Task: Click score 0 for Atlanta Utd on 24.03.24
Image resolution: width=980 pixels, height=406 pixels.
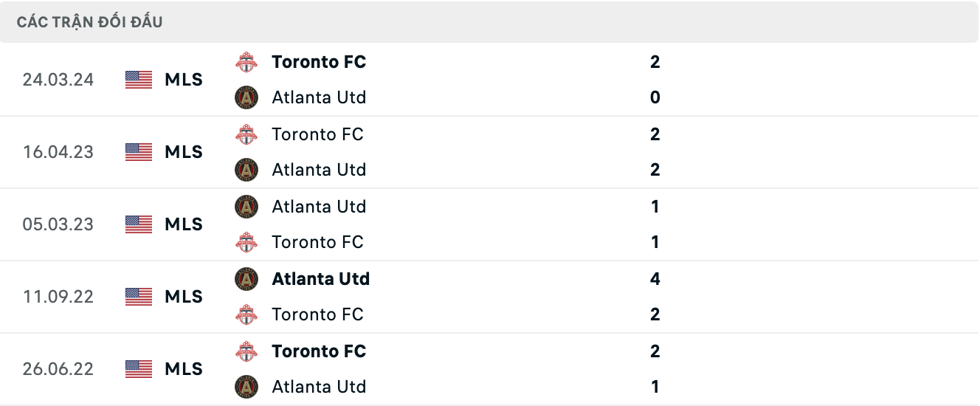Action: (x=655, y=97)
